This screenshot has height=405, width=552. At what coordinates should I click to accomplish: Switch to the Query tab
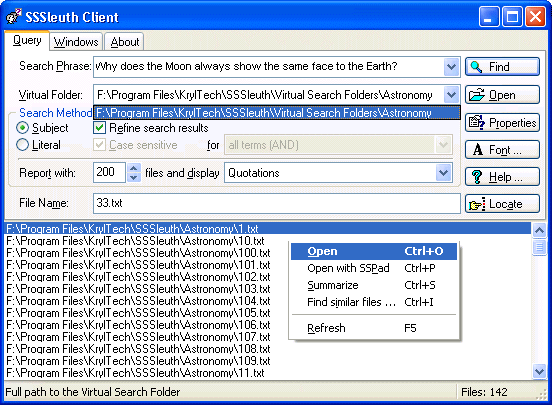(x=27, y=40)
